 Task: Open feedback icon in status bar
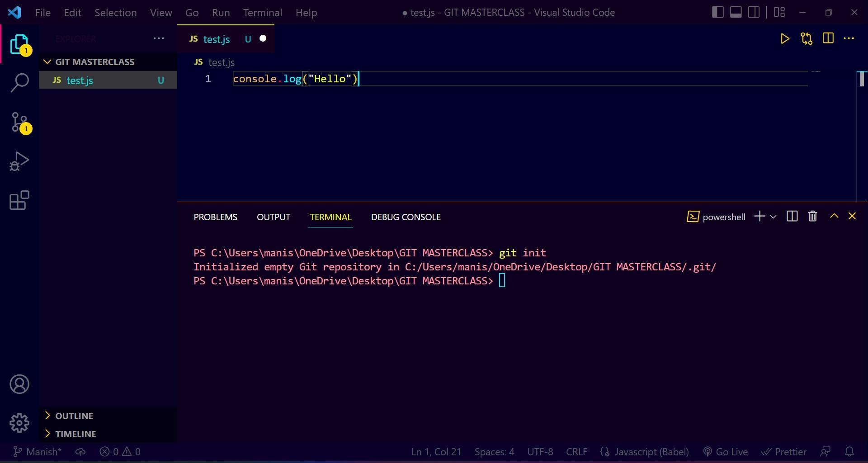(x=826, y=452)
